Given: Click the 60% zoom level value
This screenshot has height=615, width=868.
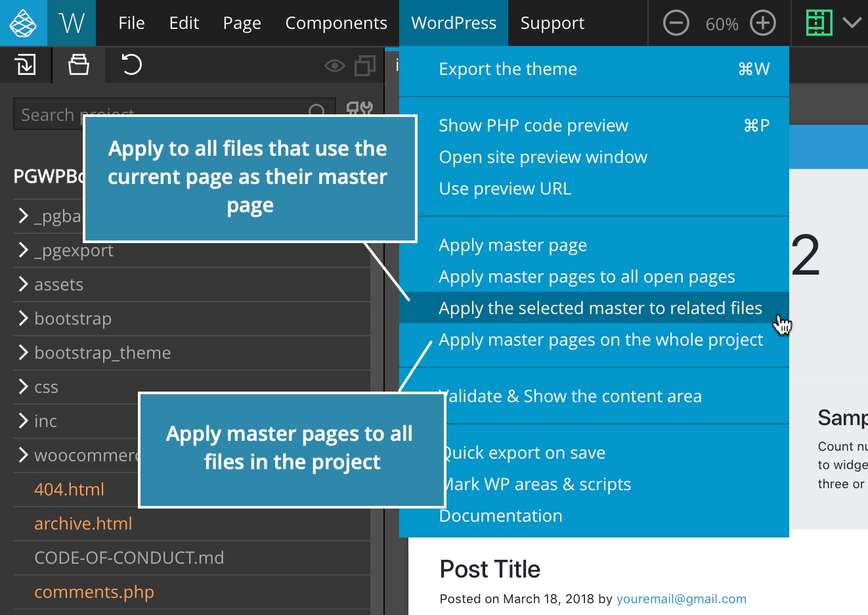Looking at the screenshot, I should click(722, 24).
